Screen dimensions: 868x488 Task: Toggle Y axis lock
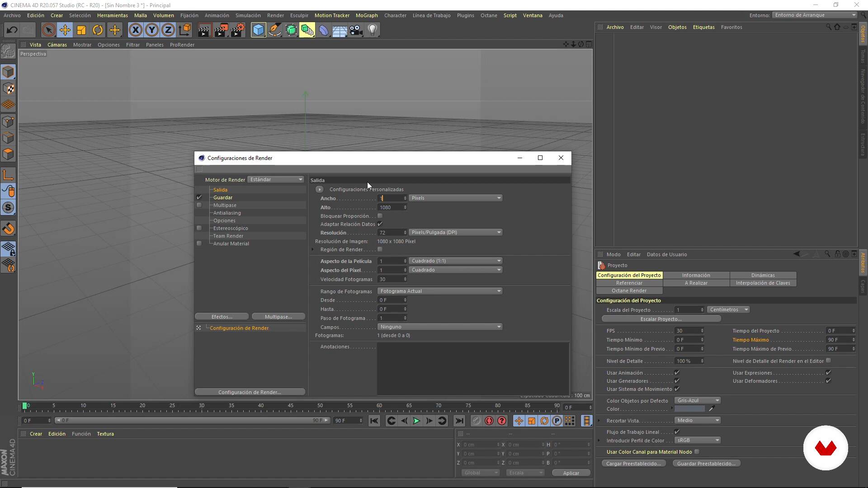point(152,30)
